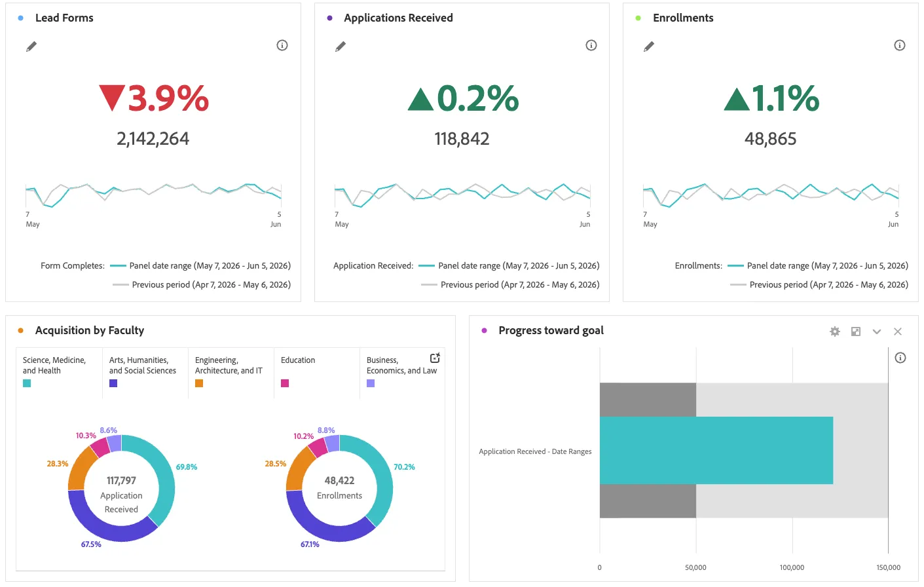This screenshot has height=587, width=924.
Task: Open the pencil editor on Applications Received
Action: pos(341,47)
